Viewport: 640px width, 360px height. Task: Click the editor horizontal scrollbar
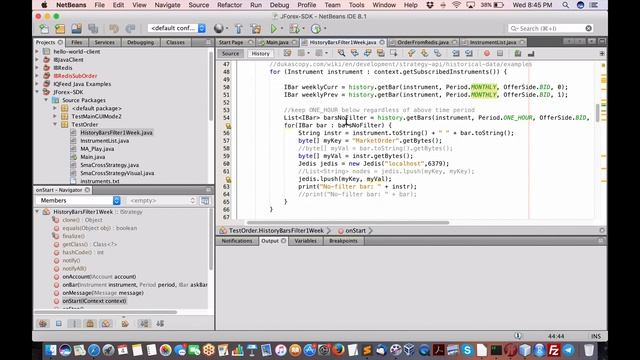[x=348, y=222]
